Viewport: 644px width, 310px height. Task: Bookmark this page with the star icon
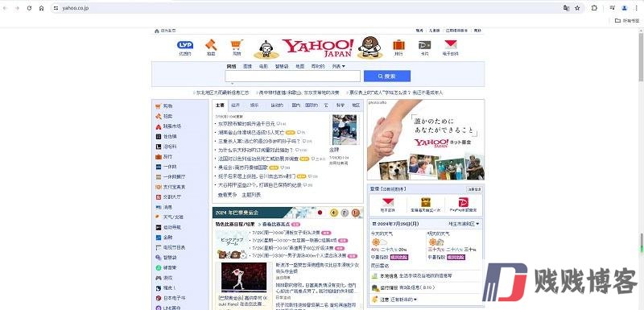(577, 8)
